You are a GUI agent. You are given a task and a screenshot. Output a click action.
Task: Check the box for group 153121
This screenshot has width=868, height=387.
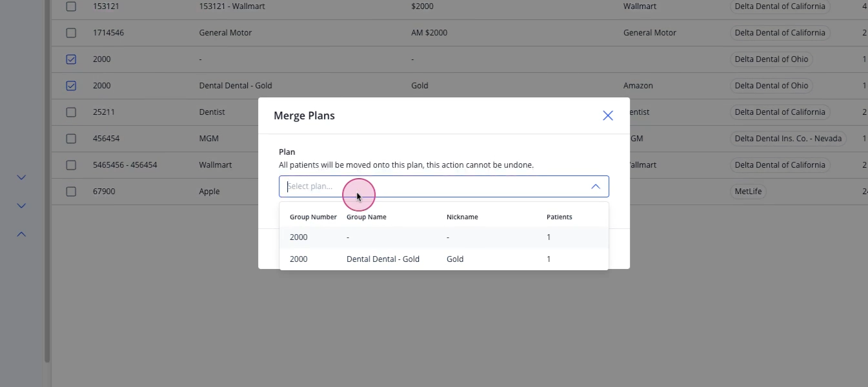click(x=71, y=6)
